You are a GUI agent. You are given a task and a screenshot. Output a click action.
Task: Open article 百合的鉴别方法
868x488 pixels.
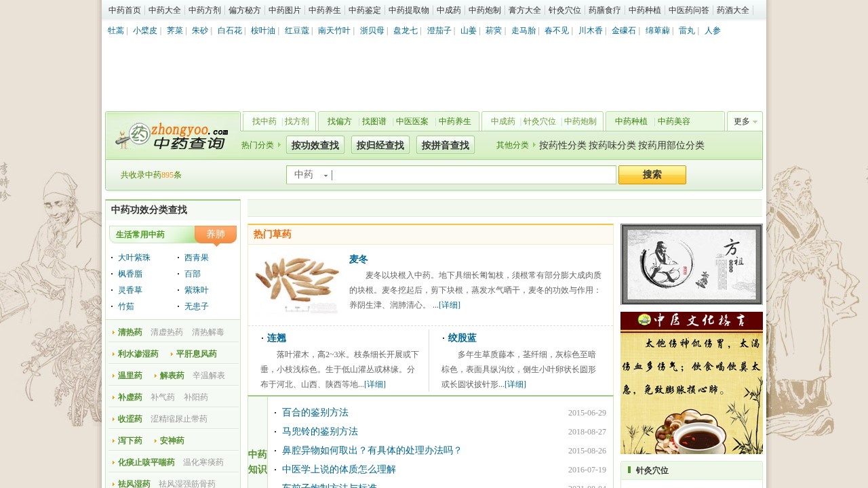[315, 412]
